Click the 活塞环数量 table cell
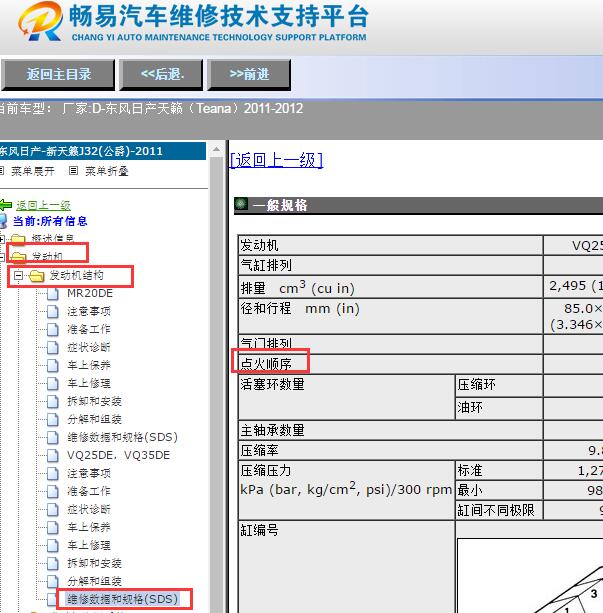Screen dimensions: 603x613 pos(346,397)
